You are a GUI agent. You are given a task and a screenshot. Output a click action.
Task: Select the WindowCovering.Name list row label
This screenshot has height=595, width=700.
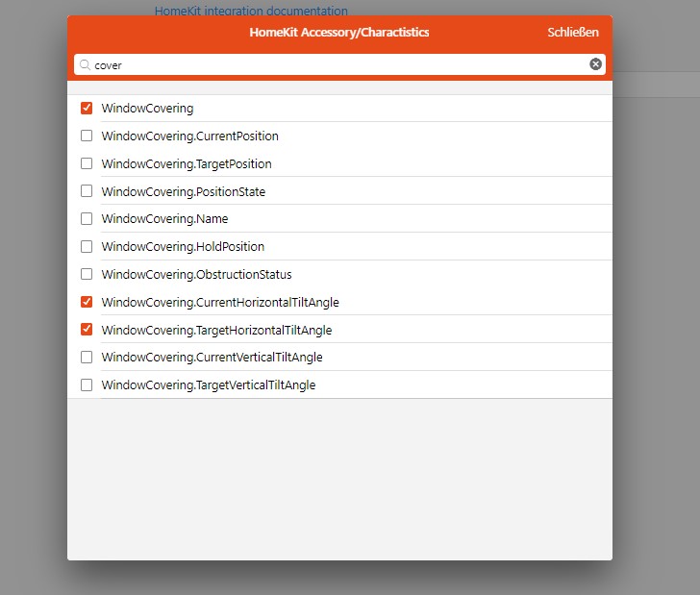point(164,219)
